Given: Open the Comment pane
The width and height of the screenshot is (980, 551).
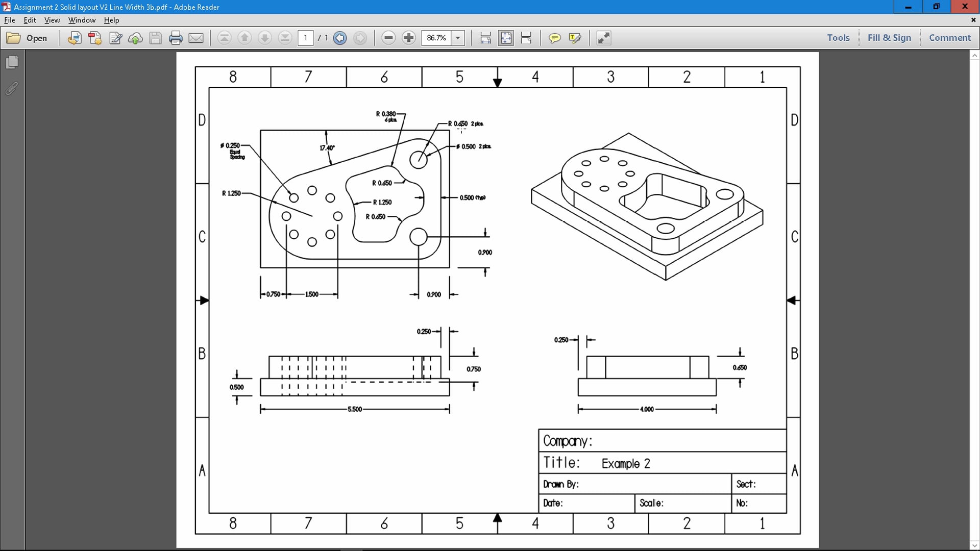Looking at the screenshot, I should point(949,38).
